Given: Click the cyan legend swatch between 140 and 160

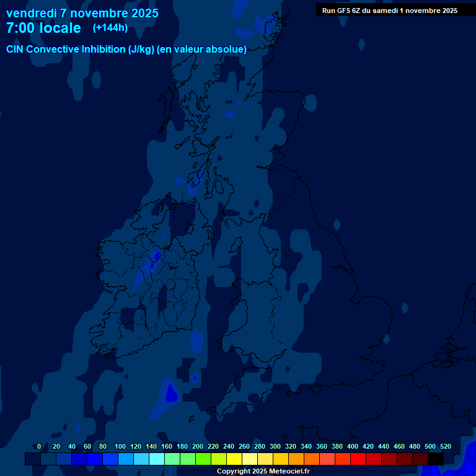Looking at the screenshot, I should coord(157,459).
